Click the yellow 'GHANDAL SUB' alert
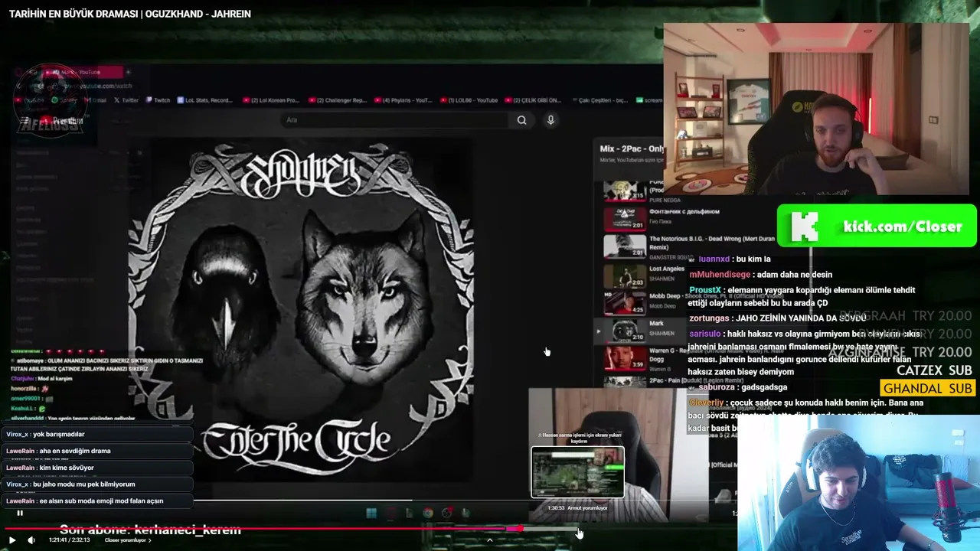Screen dimensions: 980x551 click(928, 388)
